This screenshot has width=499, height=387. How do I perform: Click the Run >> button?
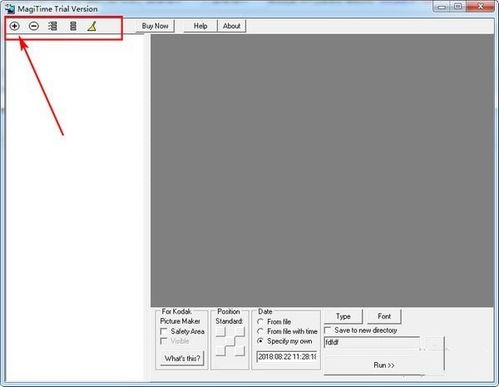pos(384,365)
